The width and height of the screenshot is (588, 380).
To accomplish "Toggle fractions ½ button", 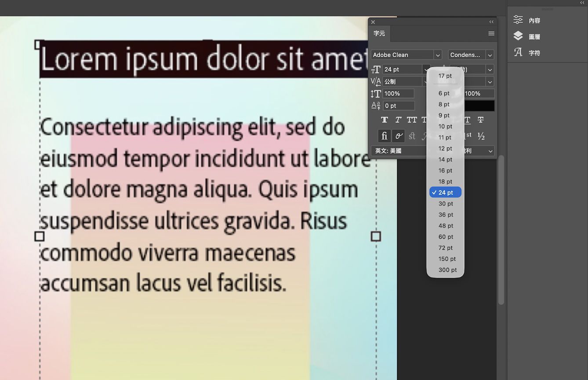I will (x=481, y=136).
